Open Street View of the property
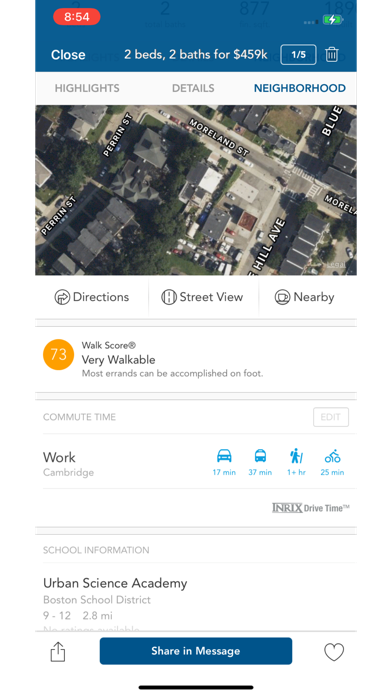 pos(202,297)
